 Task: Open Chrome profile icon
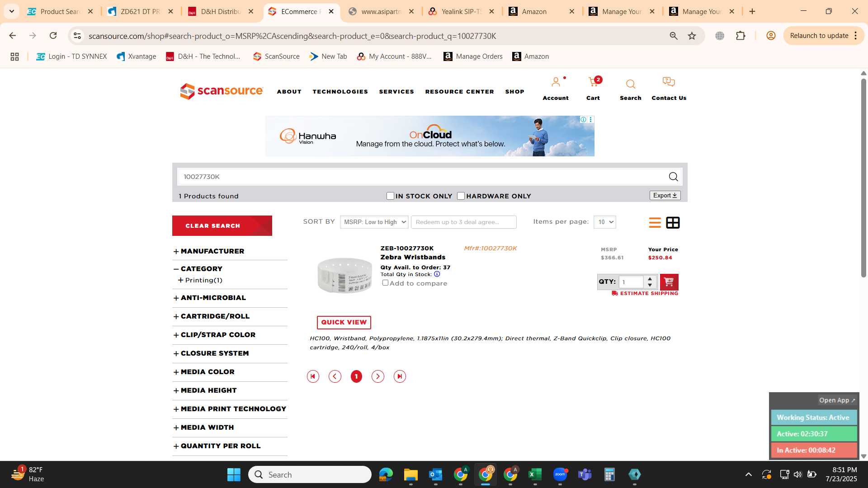click(771, 36)
